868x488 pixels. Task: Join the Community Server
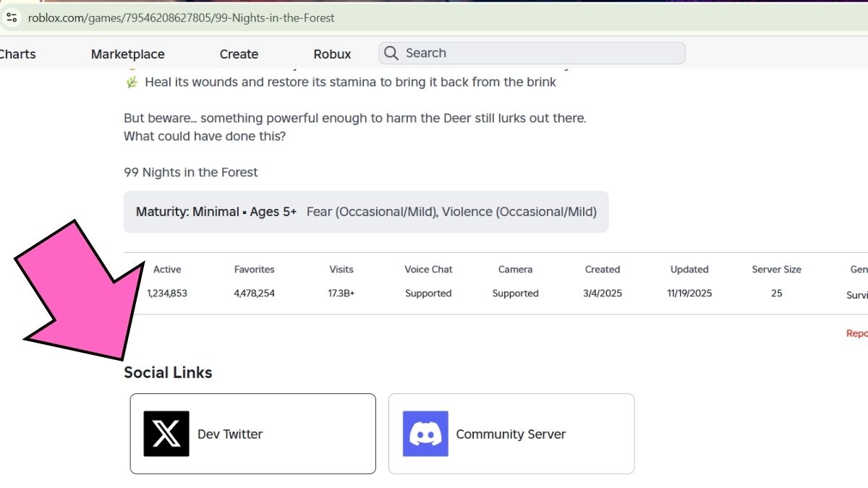pos(511,433)
